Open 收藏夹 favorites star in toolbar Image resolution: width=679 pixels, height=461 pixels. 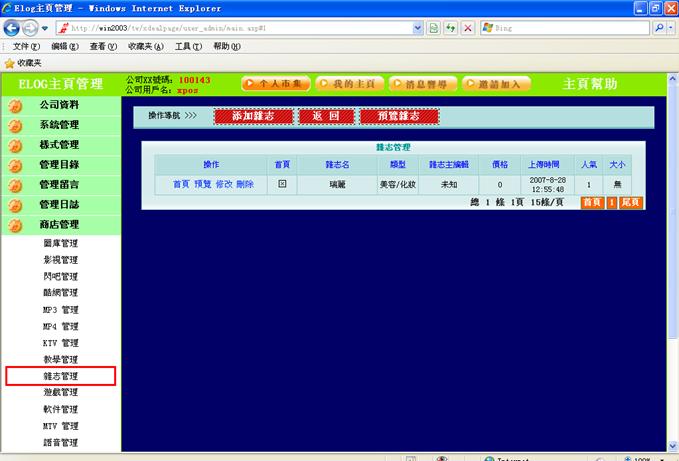point(10,63)
